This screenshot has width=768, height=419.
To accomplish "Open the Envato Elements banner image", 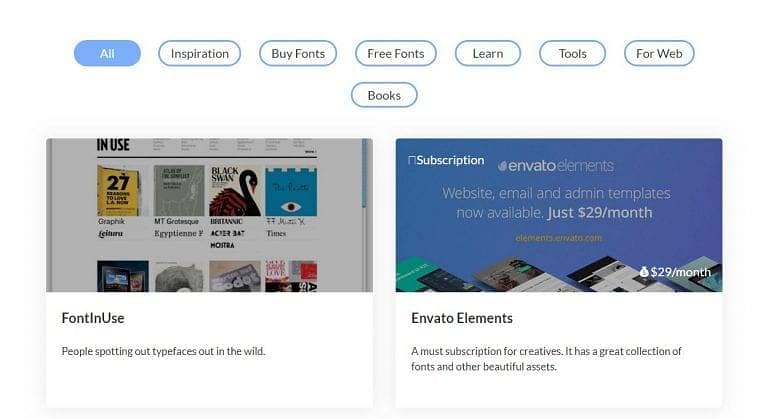I will pyautogui.click(x=559, y=215).
